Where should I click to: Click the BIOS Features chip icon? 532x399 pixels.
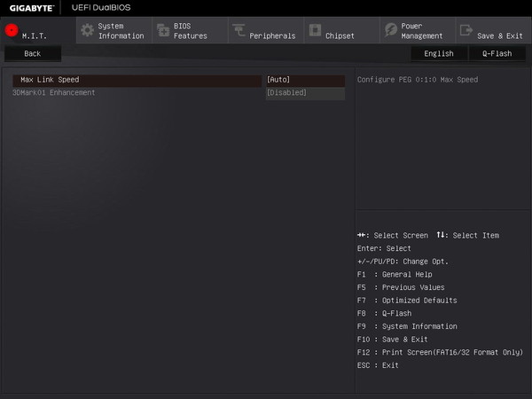(163, 30)
